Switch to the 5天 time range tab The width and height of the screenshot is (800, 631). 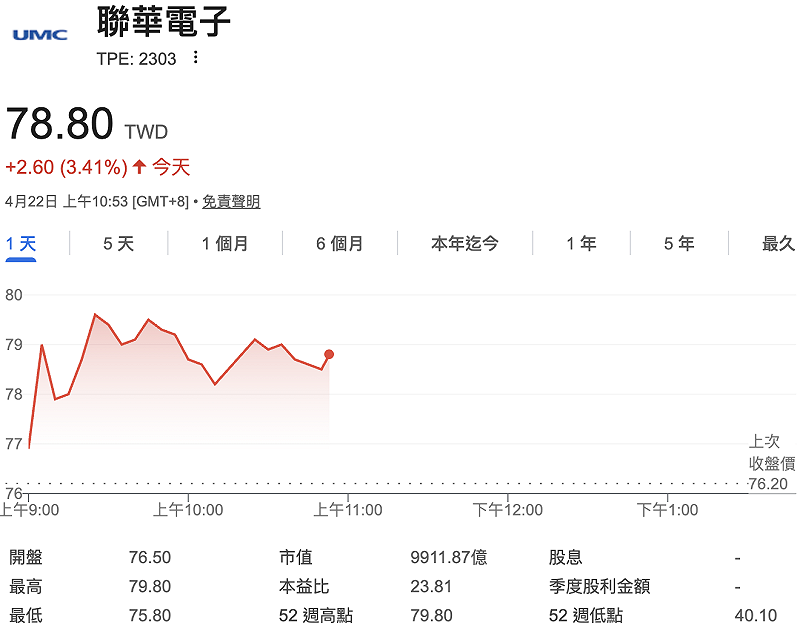coord(120,243)
